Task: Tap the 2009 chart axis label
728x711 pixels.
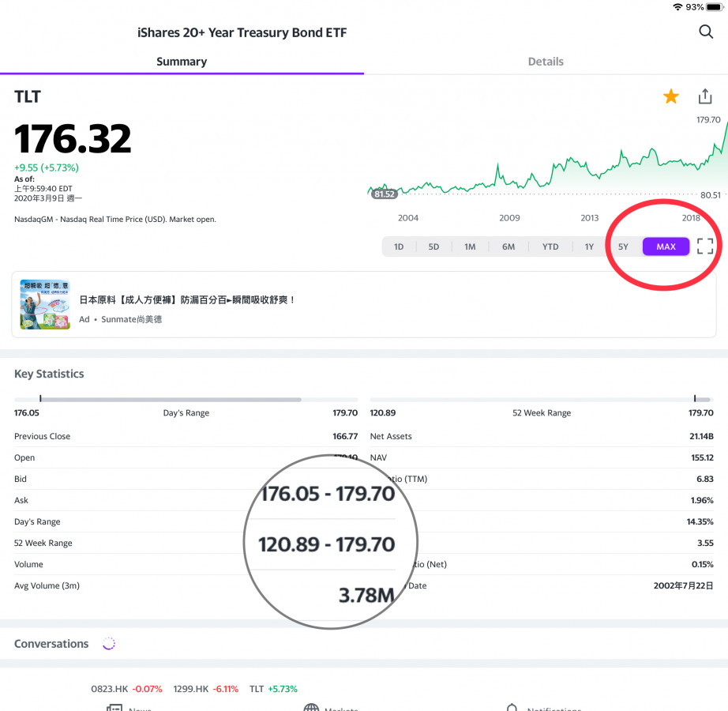Action: [x=509, y=218]
